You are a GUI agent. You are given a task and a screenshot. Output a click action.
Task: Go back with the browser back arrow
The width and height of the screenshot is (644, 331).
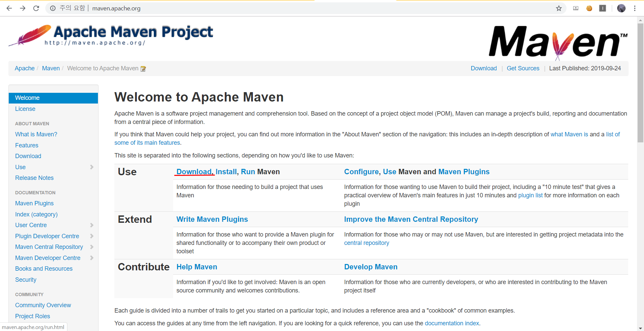click(x=9, y=8)
